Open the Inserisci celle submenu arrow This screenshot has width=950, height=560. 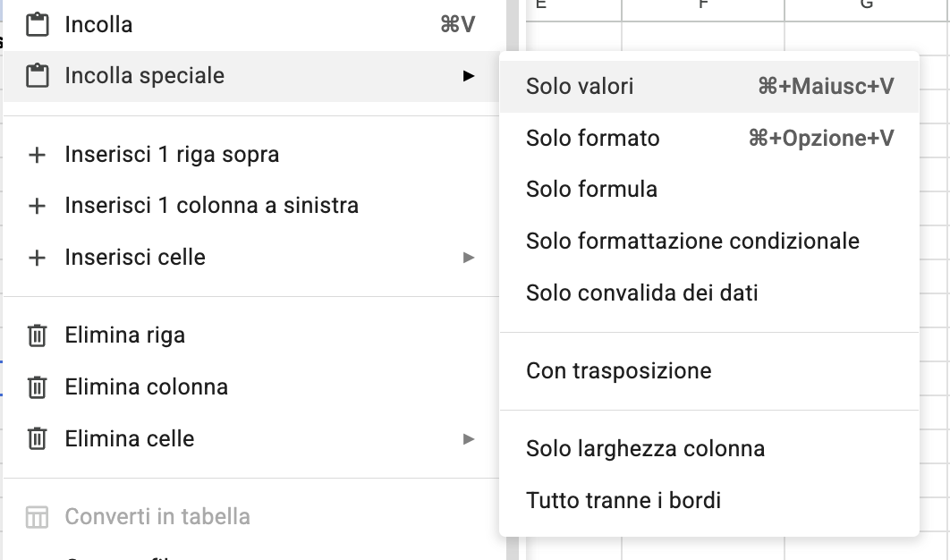pos(468,258)
